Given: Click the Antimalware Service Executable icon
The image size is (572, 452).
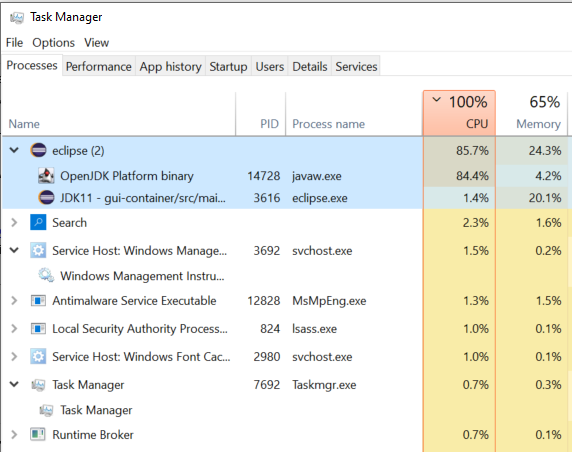Looking at the screenshot, I should 38,301.
